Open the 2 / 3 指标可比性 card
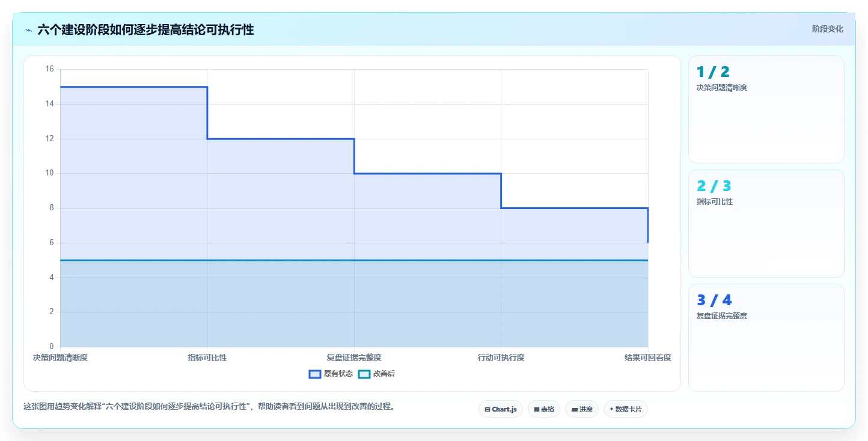 (766, 224)
